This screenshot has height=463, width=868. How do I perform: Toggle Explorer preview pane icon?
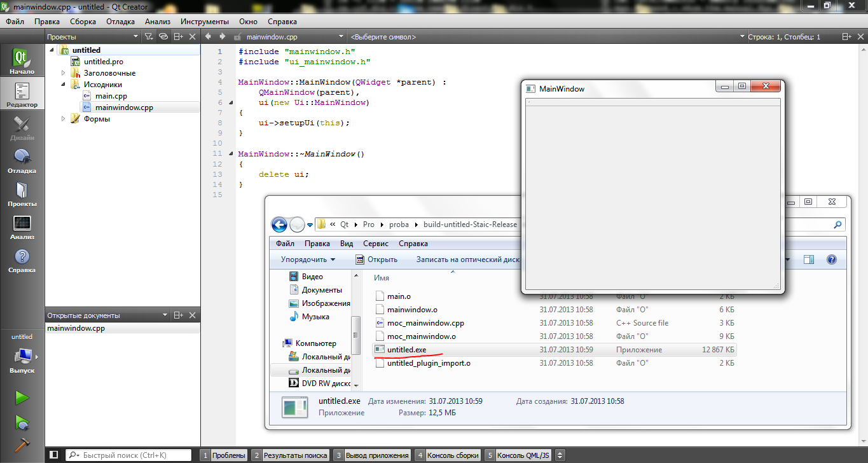pos(809,259)
